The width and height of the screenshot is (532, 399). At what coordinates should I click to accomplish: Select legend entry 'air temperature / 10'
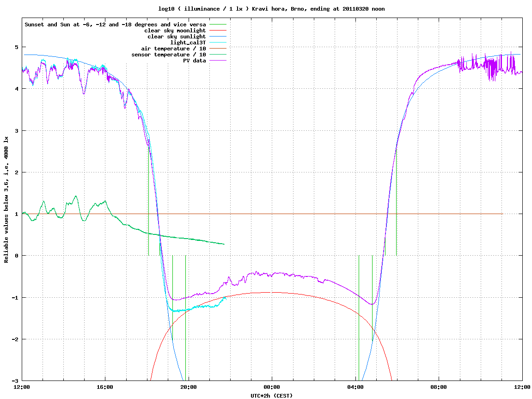tap(173, 49)
